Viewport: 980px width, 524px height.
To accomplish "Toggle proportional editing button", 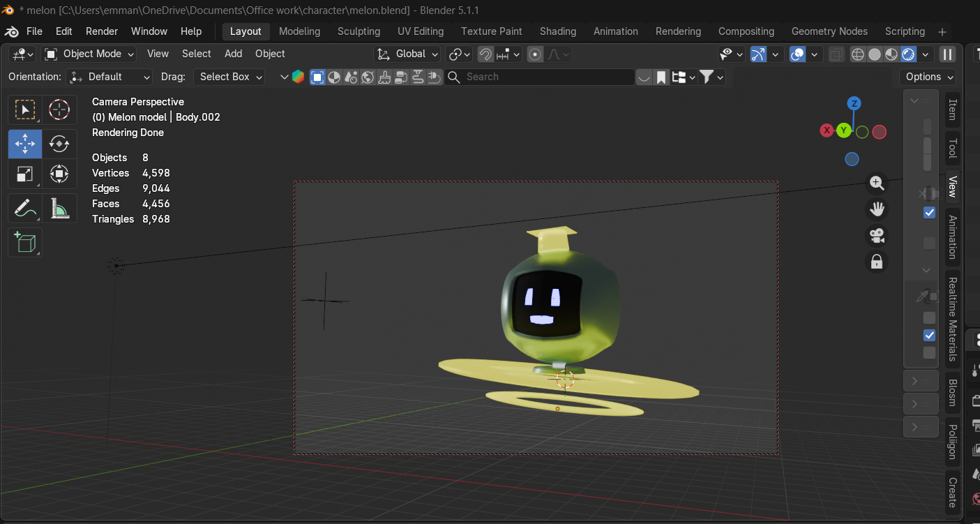I will [535, 54].
